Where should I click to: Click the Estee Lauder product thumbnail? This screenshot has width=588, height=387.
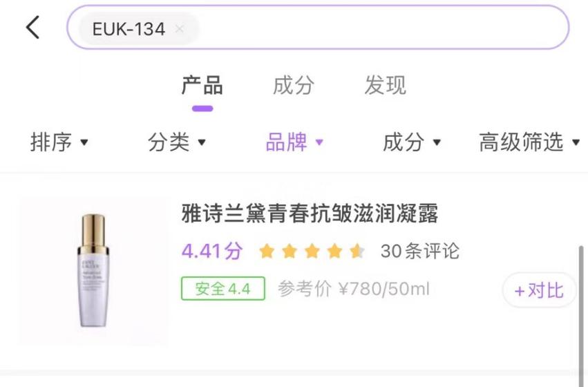tap(93, 270)
